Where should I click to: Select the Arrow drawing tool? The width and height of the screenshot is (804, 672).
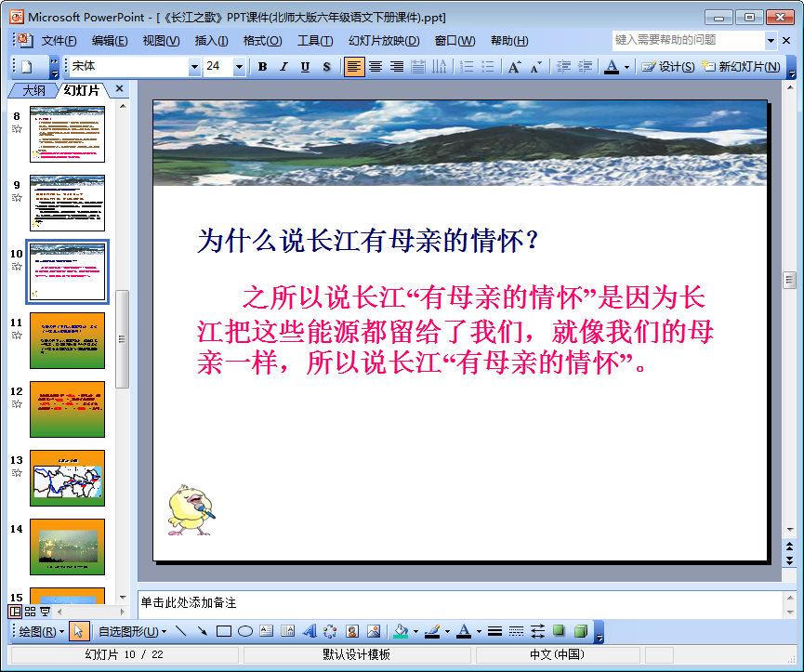(x=203, y=631)
